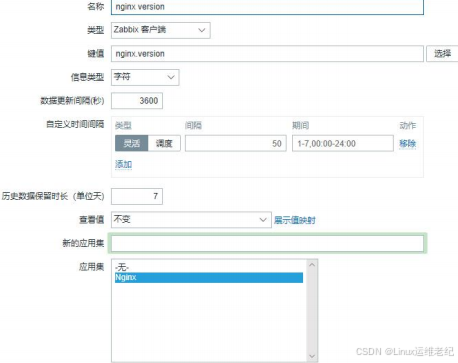Click the update interval field showing 3600
The height and width of the screenshot is (363, 458).
(137, 101)
